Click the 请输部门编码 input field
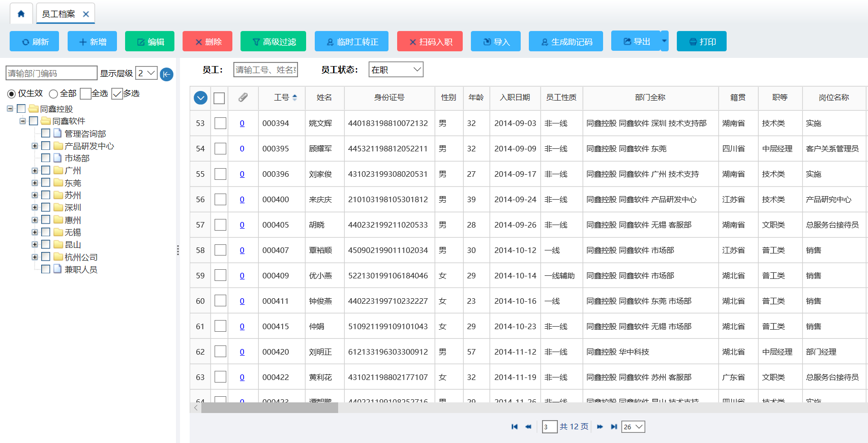This screenshot has width=868, height=443. (51, 73)
